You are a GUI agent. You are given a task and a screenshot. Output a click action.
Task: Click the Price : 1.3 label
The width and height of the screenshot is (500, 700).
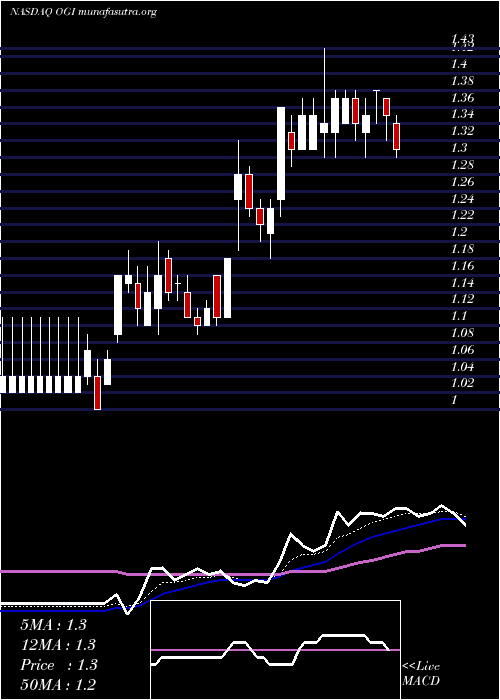coord(58,665)
